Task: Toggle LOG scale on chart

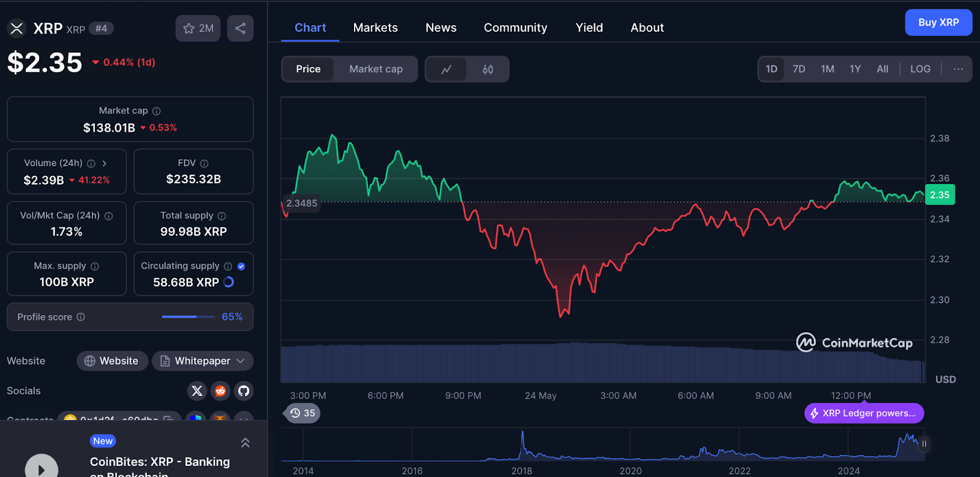Action: click(x=920, y=69)
